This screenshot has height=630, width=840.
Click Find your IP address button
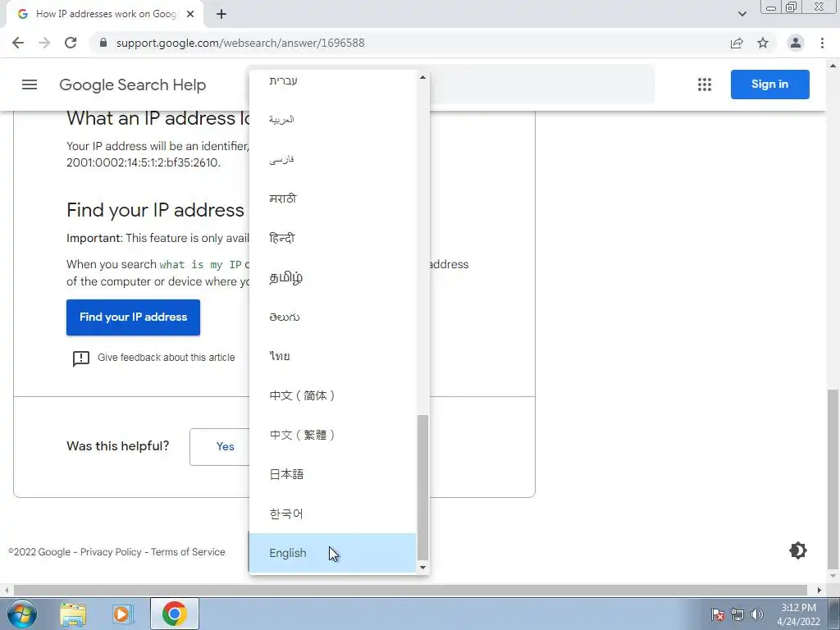pos(133,317)
